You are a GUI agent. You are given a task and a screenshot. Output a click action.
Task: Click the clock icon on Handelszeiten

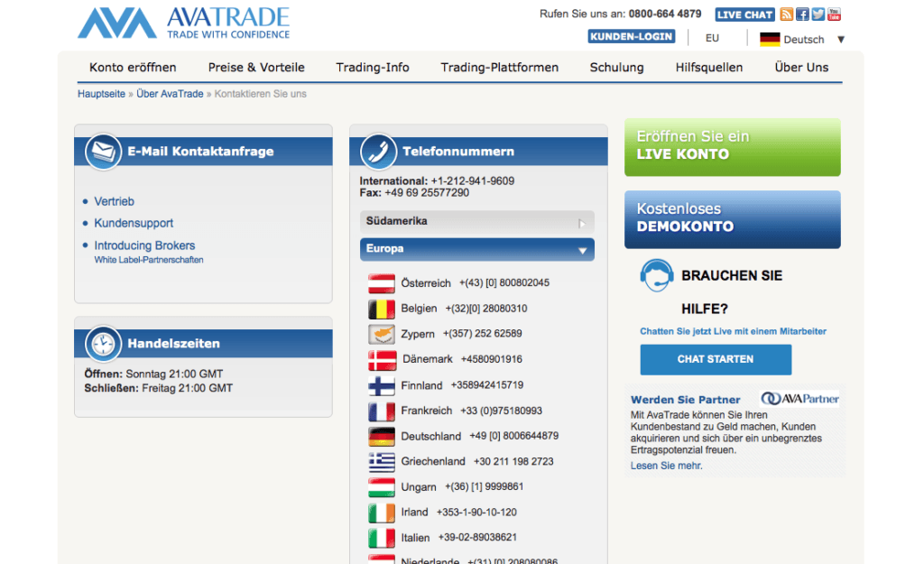(103, 344)
